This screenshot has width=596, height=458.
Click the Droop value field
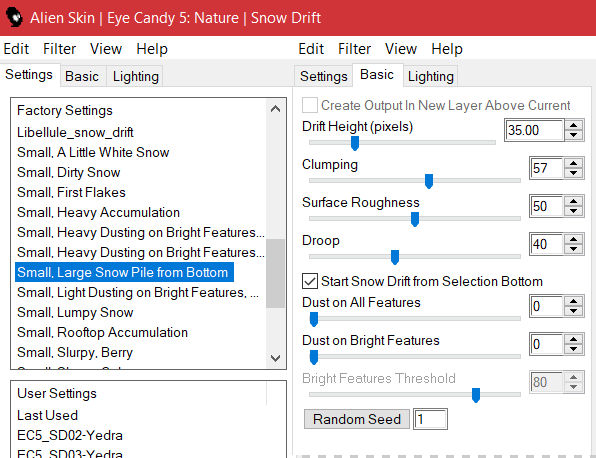coord(547,244)
